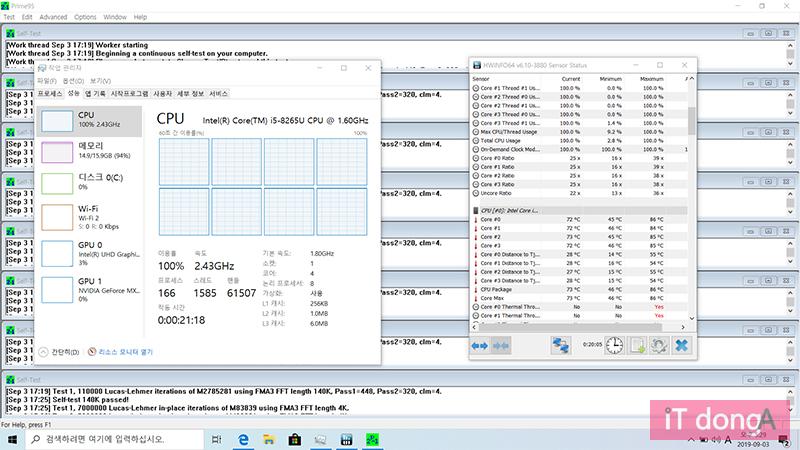Switch to 세부 정보 tab

click(x=190, y=93)
